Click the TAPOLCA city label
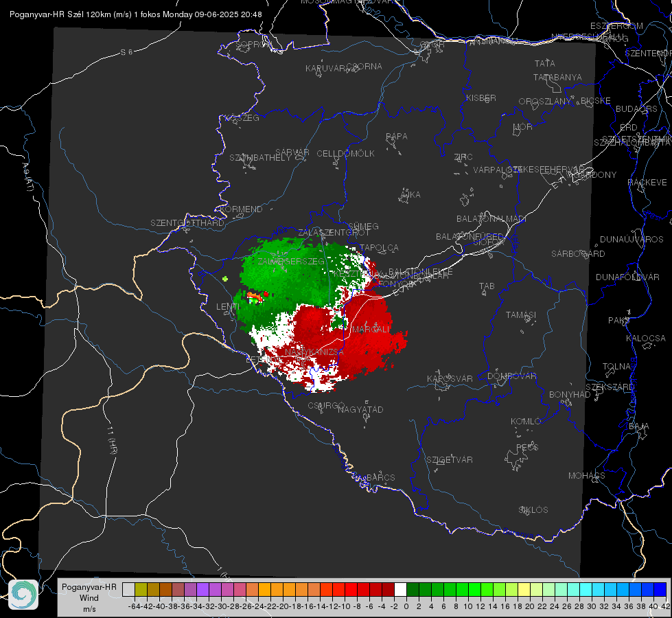The height and width of the screenshot is (618, 672). pos(380,247)
